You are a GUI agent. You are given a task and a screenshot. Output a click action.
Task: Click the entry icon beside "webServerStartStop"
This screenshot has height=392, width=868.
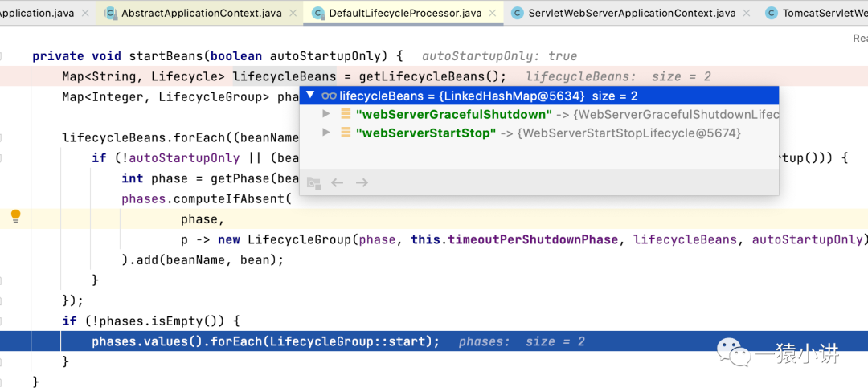click(x=346, y=133)
